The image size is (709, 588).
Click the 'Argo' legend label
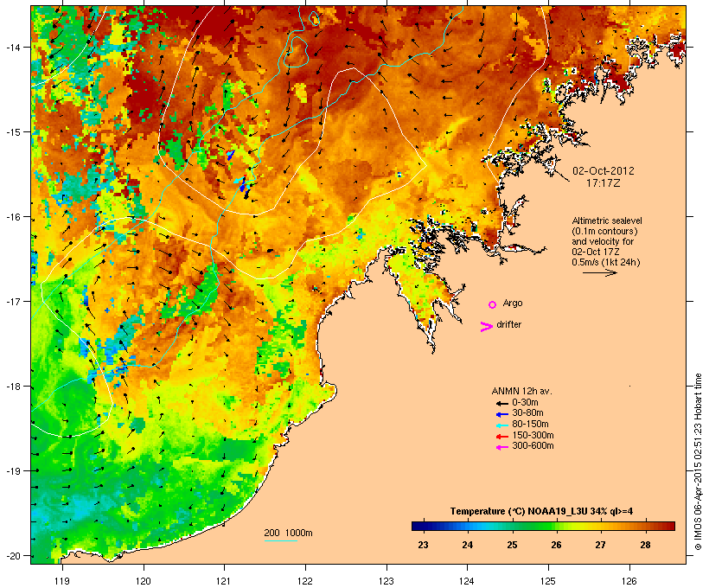tap(513, 304)
